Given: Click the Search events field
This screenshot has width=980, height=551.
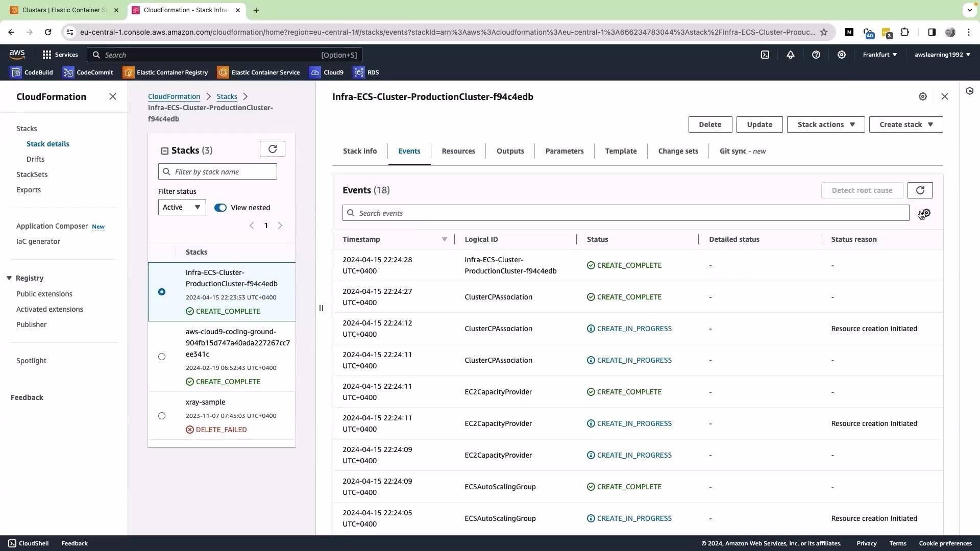Looking at the screenshot, I should pos(626,213).
